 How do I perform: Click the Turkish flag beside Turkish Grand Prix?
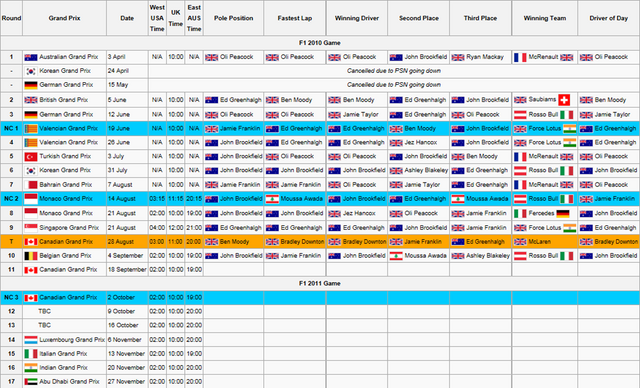(x=31, y=157)
